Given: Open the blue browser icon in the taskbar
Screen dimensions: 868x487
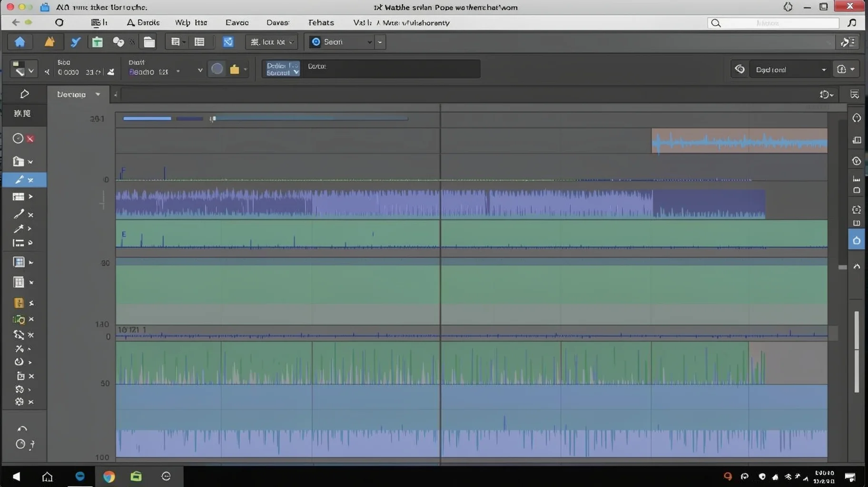Looking at the screenshot, I should coord(80,476).
